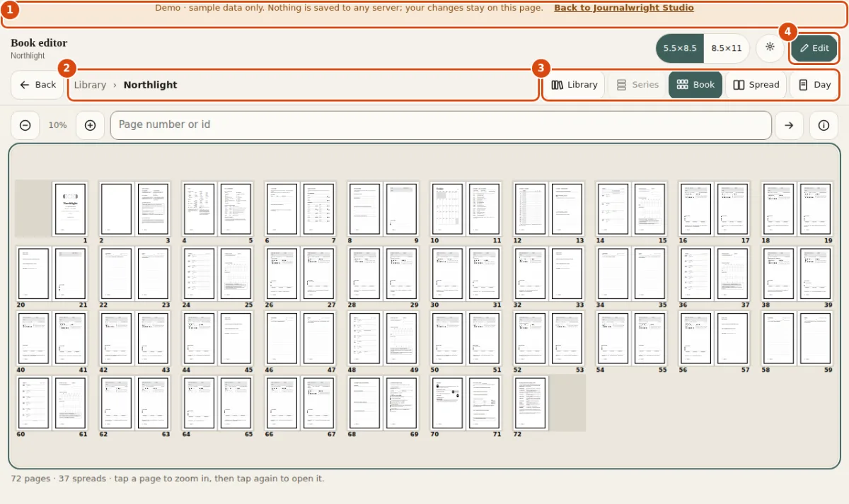Open page 71 thumbnail
Screen dimensions: 849x504
click(x=484, y=403)
